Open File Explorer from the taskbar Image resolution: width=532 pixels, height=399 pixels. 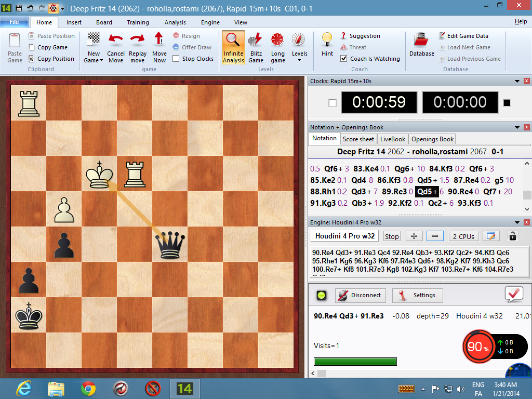[56, 389]
